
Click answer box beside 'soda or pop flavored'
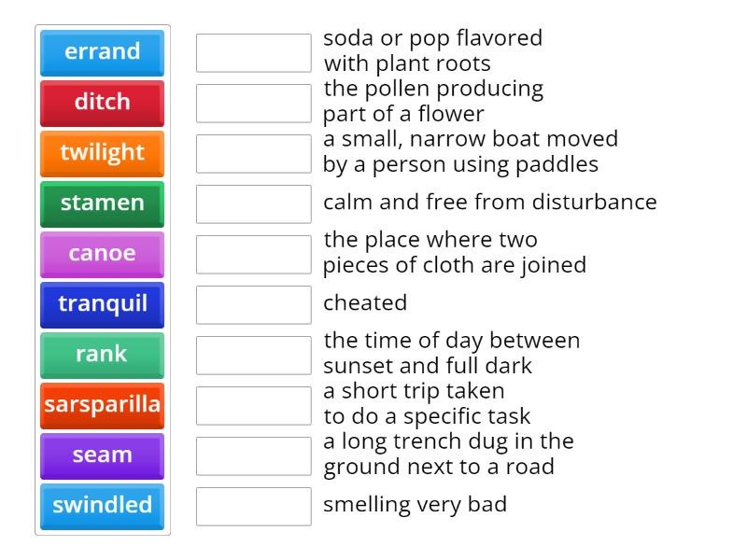click(253, 53)
